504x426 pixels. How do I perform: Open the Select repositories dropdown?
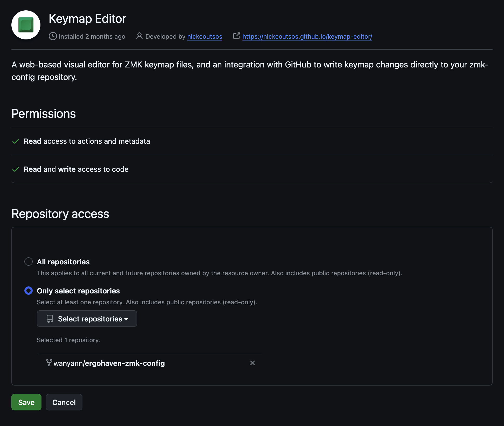pyautogui.click(x=87, y=319)
